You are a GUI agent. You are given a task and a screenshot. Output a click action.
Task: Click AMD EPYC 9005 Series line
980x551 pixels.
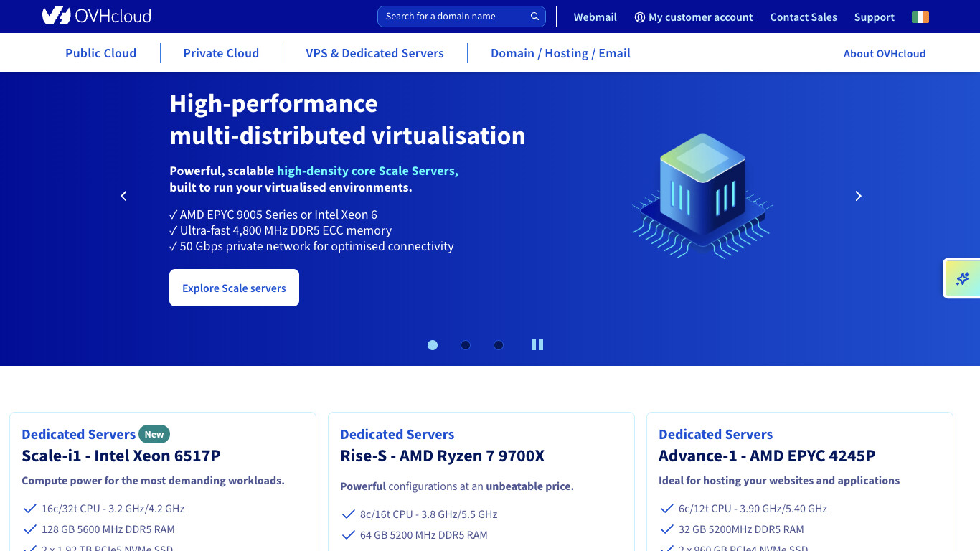[x=273, y=215]
